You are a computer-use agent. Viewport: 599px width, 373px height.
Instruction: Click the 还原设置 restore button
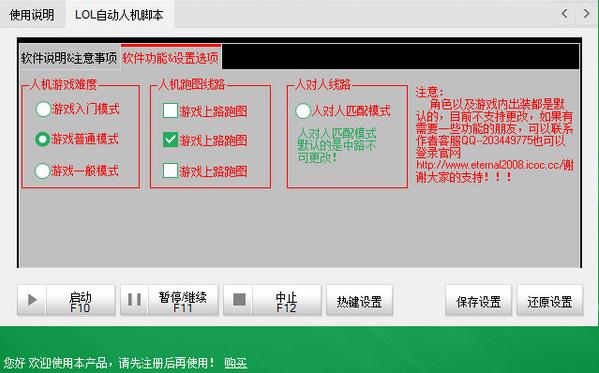coord(550,300)
